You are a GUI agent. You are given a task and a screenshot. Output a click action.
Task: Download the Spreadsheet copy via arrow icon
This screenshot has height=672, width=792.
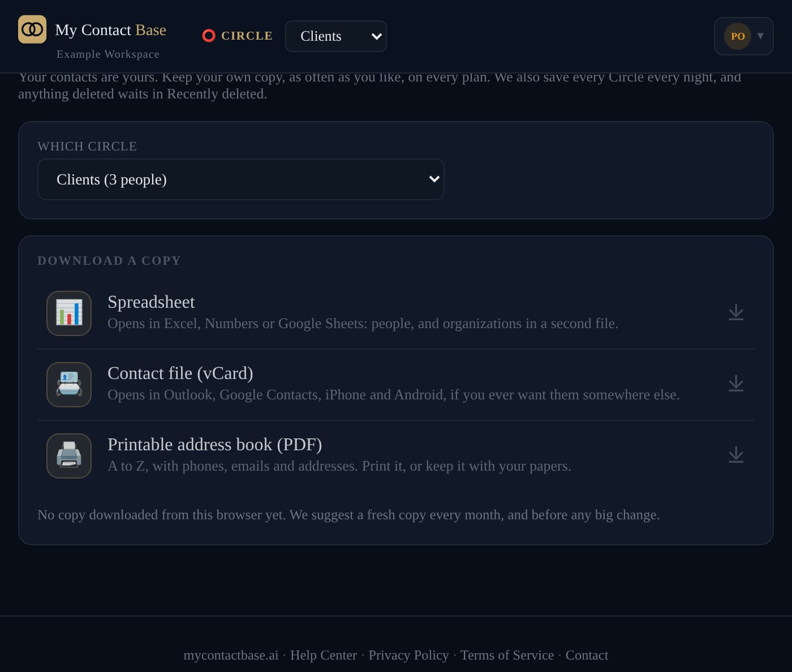point(736,312)
